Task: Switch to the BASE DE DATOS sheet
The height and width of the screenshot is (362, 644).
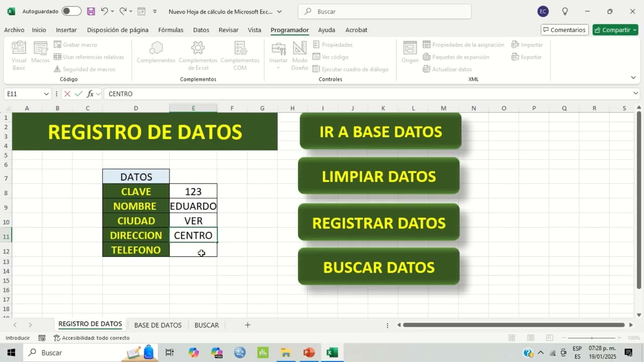Action: coord(157,325)
